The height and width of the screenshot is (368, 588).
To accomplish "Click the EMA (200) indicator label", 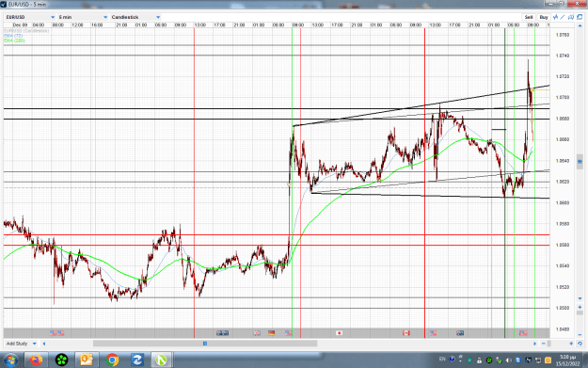I will pyautogui.click(x=14, y=40).
